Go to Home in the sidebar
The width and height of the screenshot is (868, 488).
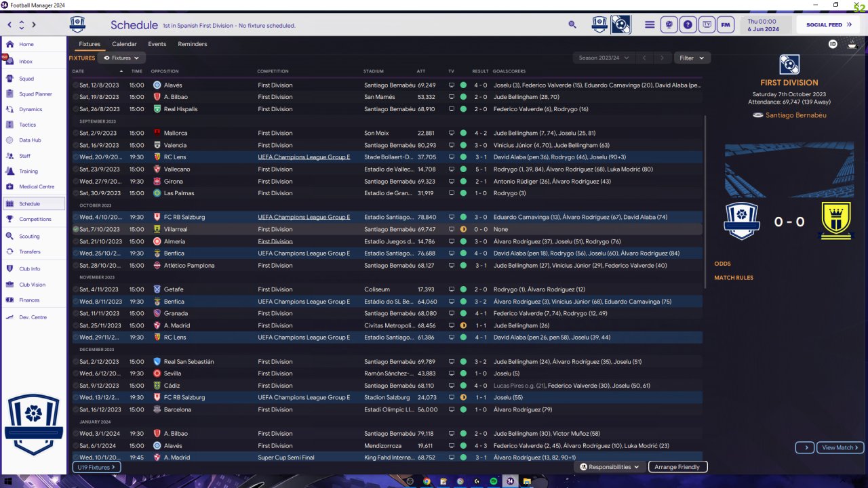click(34, 44)
